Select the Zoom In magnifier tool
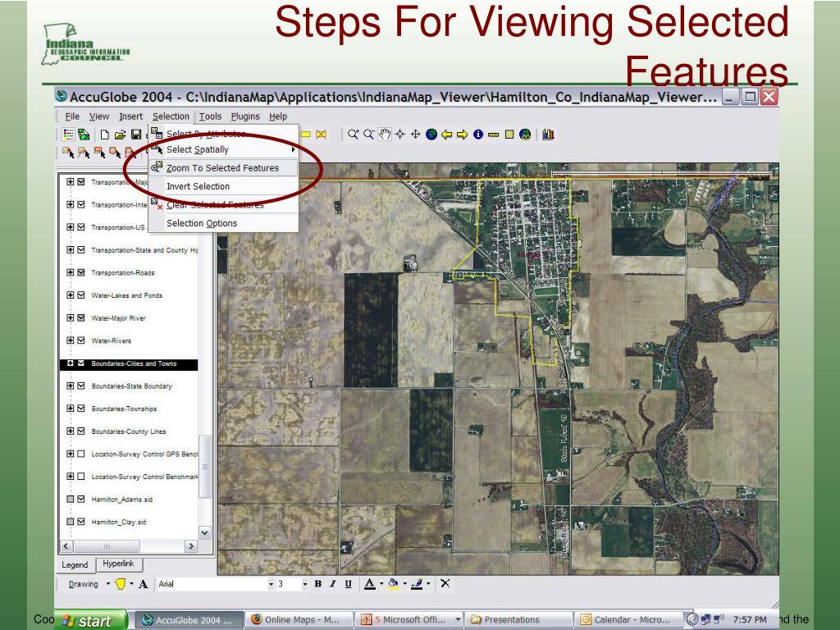Screen dimensions: 840x630 pyautogui.click(x=353, y=135)
